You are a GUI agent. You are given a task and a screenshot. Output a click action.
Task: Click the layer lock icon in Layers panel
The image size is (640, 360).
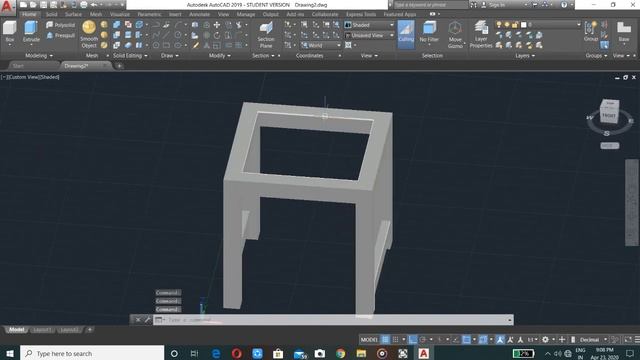click(515, 25)
